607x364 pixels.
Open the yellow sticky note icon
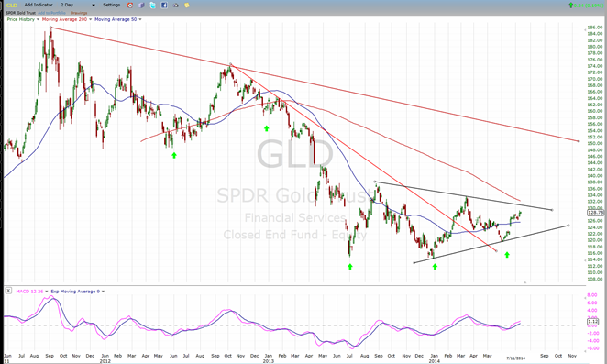pyautogui.click(x=187, y=5)
